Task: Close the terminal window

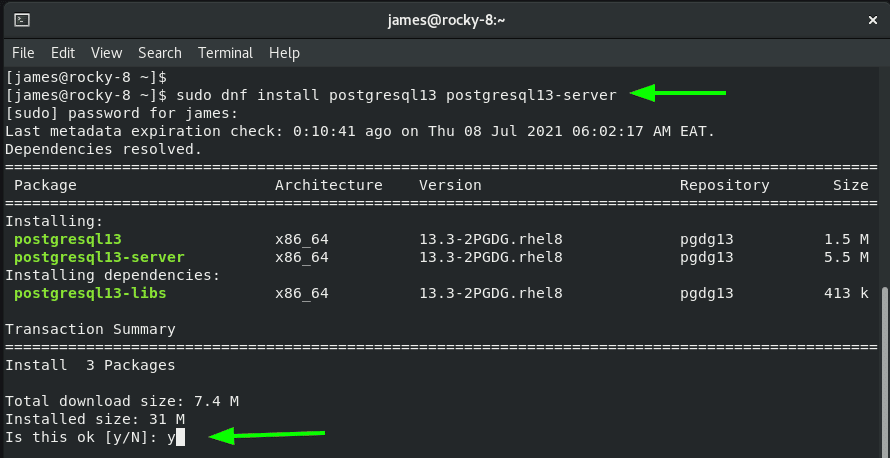Action: tap(872, 20)
